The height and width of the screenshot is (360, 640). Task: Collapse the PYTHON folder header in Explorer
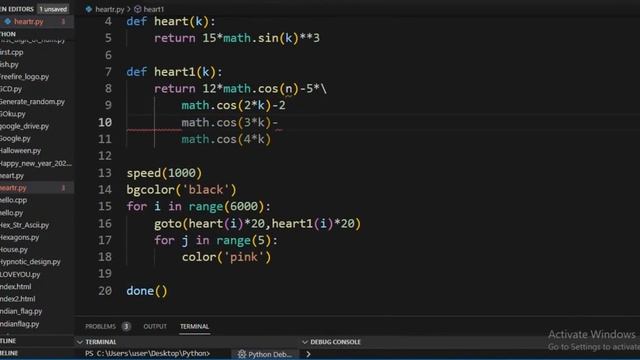pyautogui.click(x=8, y=34)
